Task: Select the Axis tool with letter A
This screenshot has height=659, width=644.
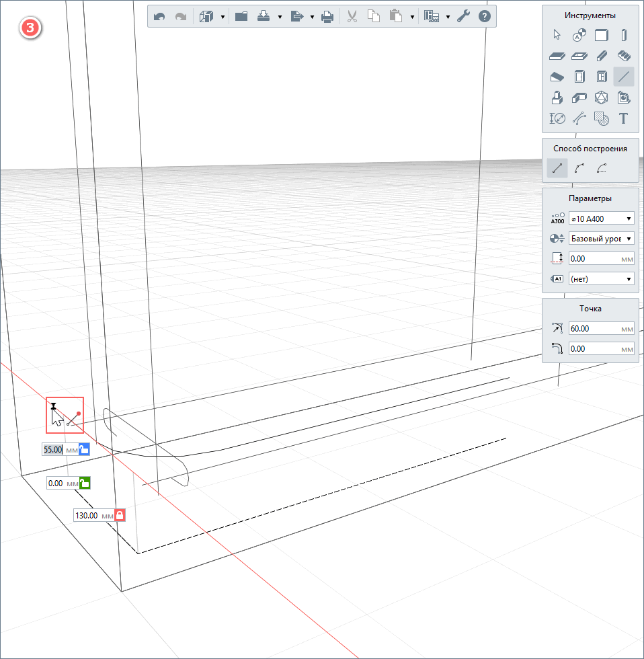Action: 579,35
